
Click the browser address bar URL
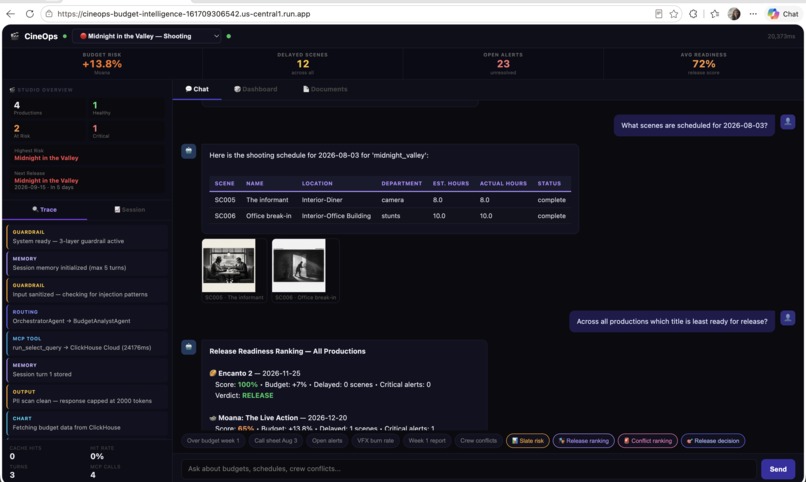[184, 14]
